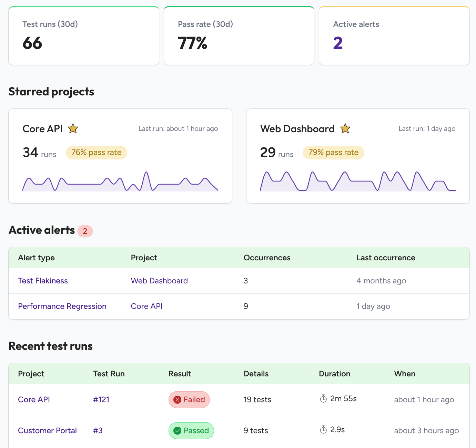Image resolution: width=476 pixels, height=448 pixels.
Task: Click the checkmark icon in the Passed badge
Action: tap(178, 430)
